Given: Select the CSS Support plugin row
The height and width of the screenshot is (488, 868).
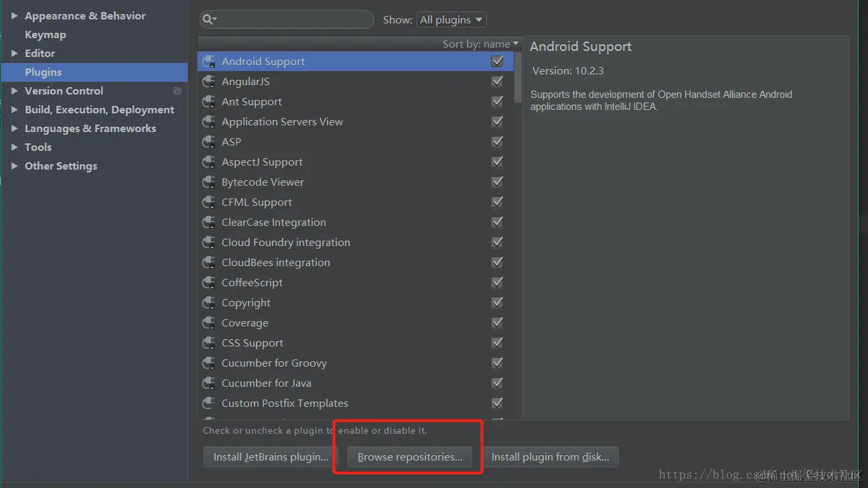Looking at the screenshot, I should (x=355, y=343).
